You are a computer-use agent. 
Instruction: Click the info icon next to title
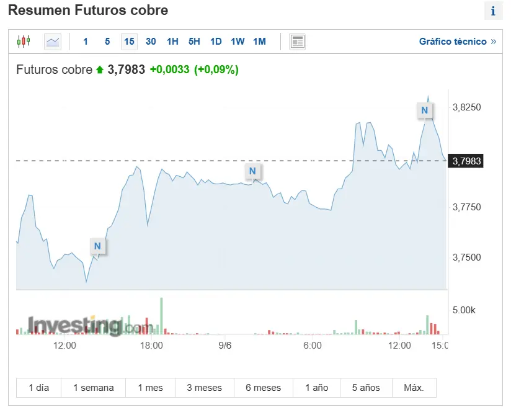point(493,11)
